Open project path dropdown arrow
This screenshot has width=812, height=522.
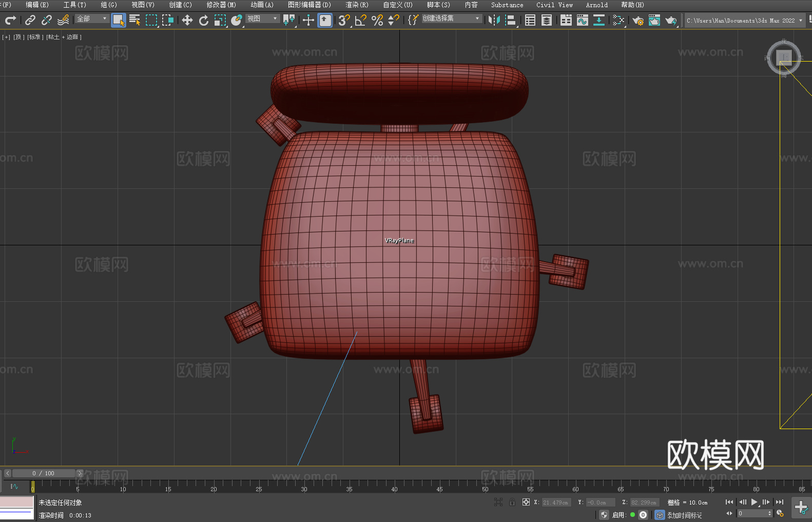(x=800, y=21)
